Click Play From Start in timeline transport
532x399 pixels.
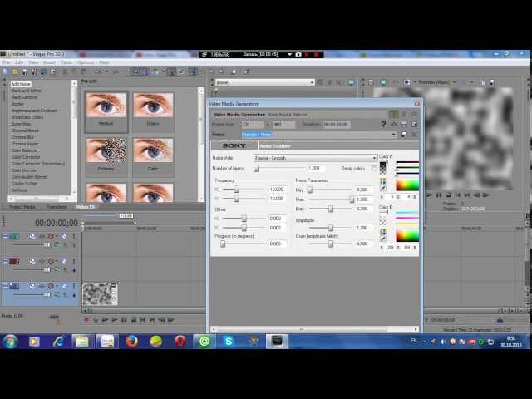click(x=105, y=319)
